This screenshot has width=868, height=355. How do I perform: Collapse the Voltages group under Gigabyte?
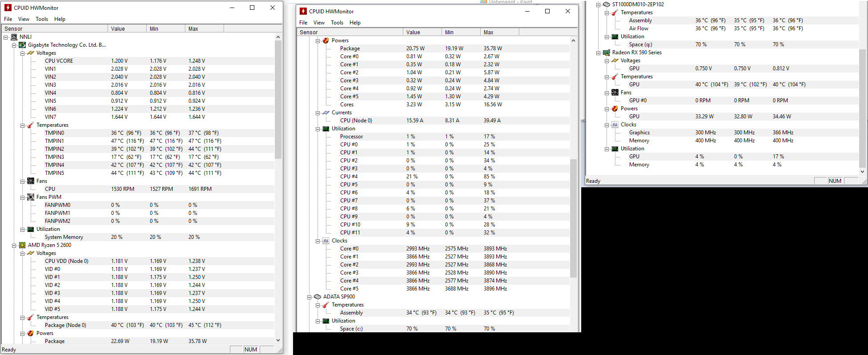click(23, 53)
